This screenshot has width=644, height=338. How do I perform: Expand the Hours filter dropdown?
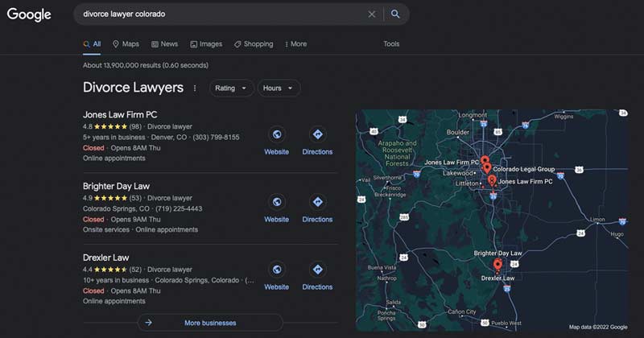pyautogui.click(x=279, y=89)
